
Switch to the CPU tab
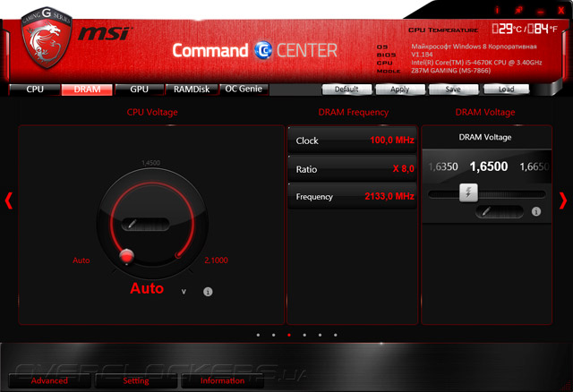tap(35, 89)
